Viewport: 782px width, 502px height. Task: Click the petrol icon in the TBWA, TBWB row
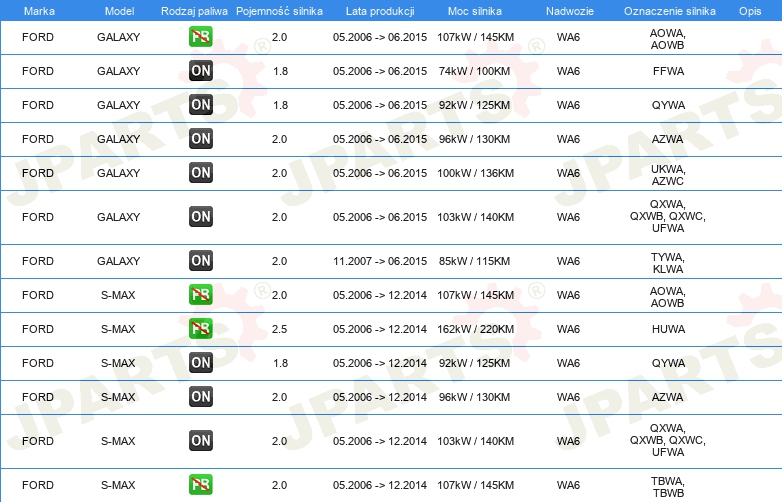coord(200,485)
